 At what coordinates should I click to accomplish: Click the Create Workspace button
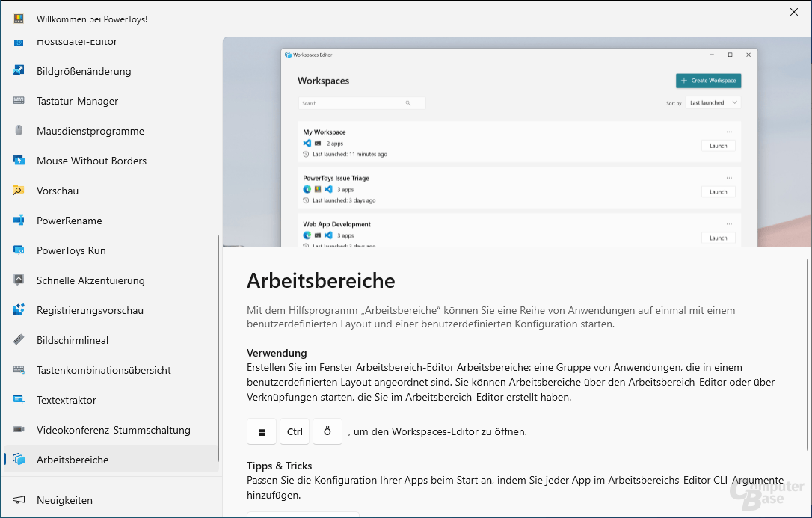click(x=707, y=81)
